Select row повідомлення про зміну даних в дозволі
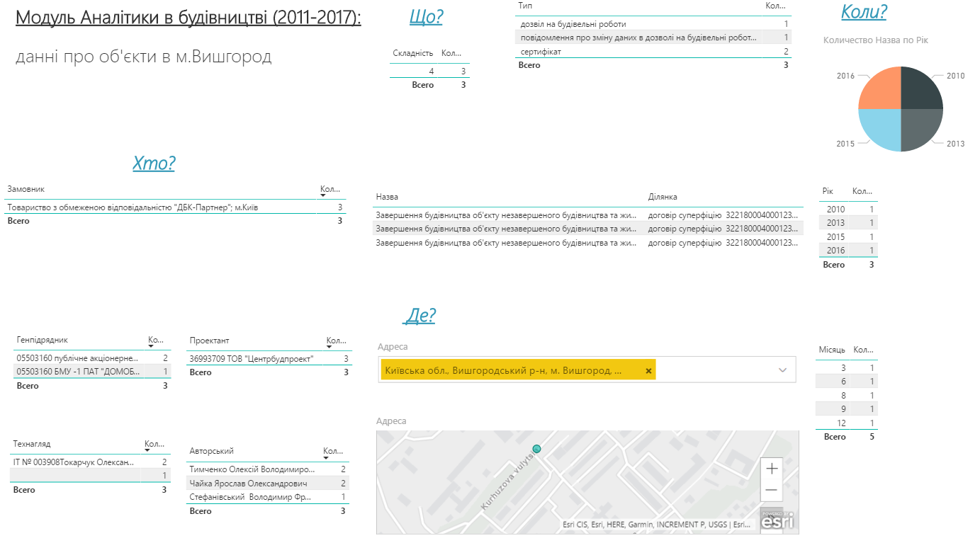980x543 pixels. click(x=653, y=38)
